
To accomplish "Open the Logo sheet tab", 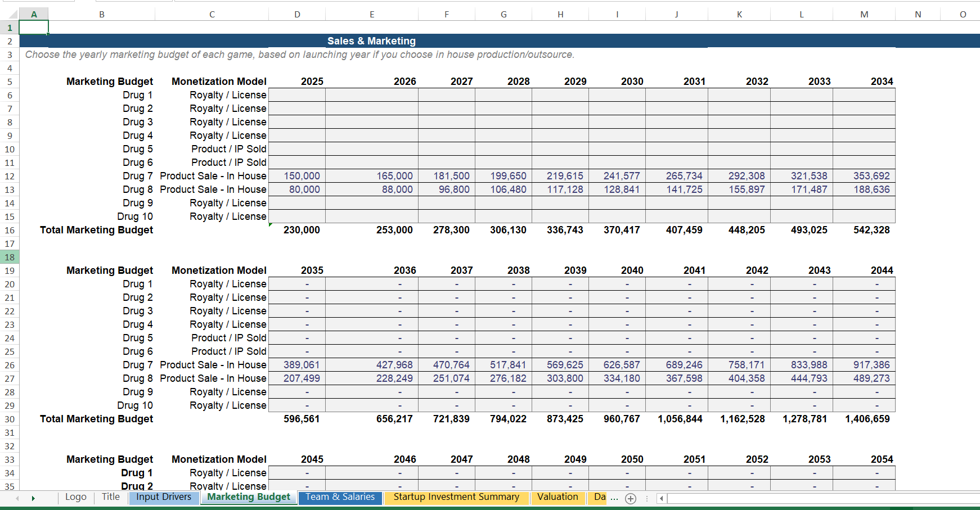I will [x=76, y=497].
